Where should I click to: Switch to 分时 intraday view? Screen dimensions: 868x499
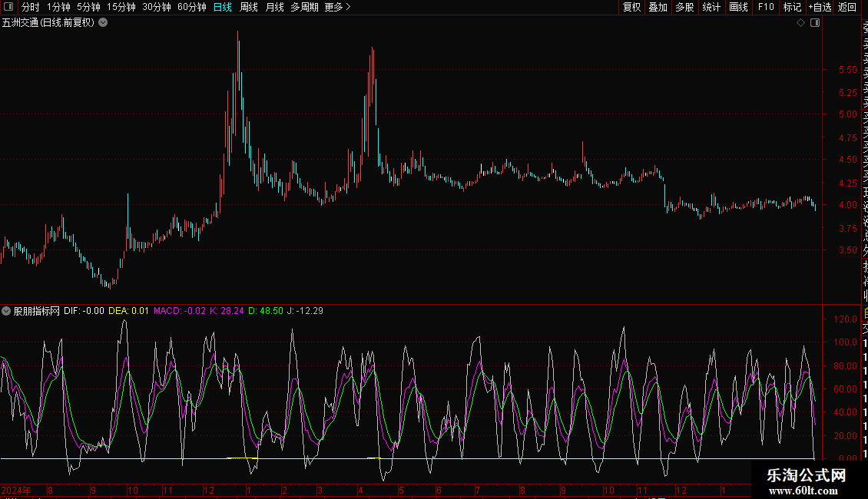coord(31,7)
